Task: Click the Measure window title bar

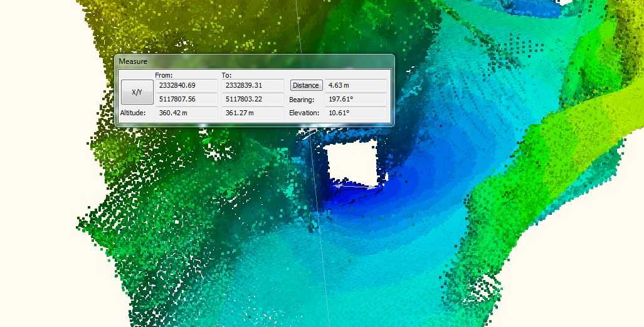Action: (x=255, y=61)
